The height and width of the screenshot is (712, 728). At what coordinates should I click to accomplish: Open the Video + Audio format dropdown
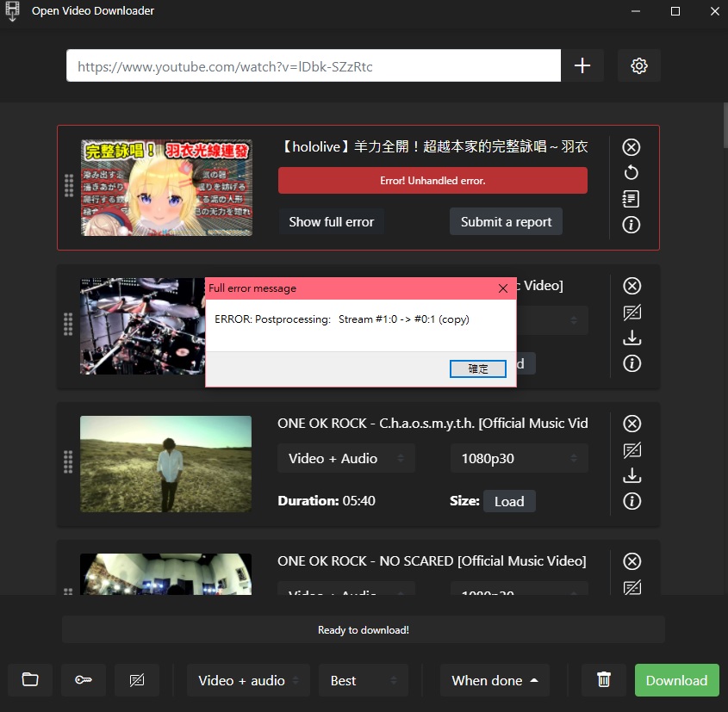tap(345, 458)
